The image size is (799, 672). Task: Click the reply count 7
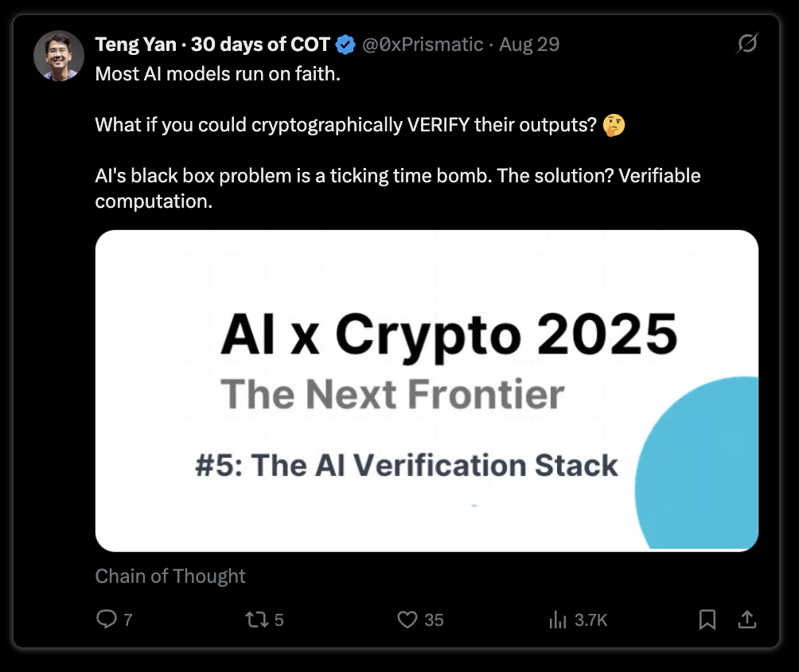[128, 620]
